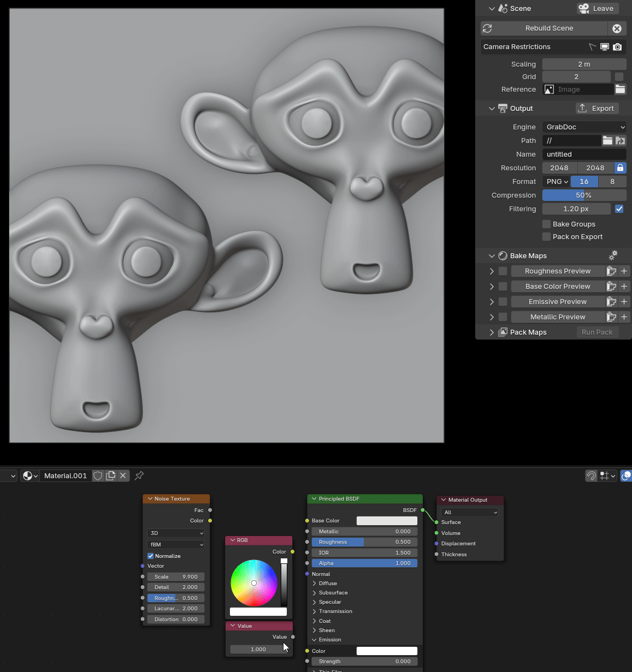Viewport: 632px width, 672px height.
Task: Enable the Bake Groups checkbox
Action: coord(546,224)
